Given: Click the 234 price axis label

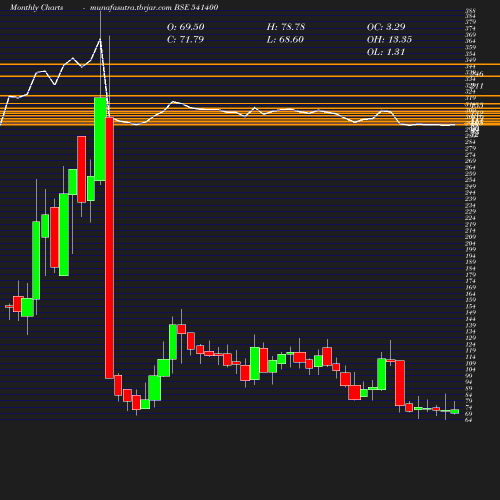Looking at the screenshot, I should pyautogui.click(x=470, y=205).
